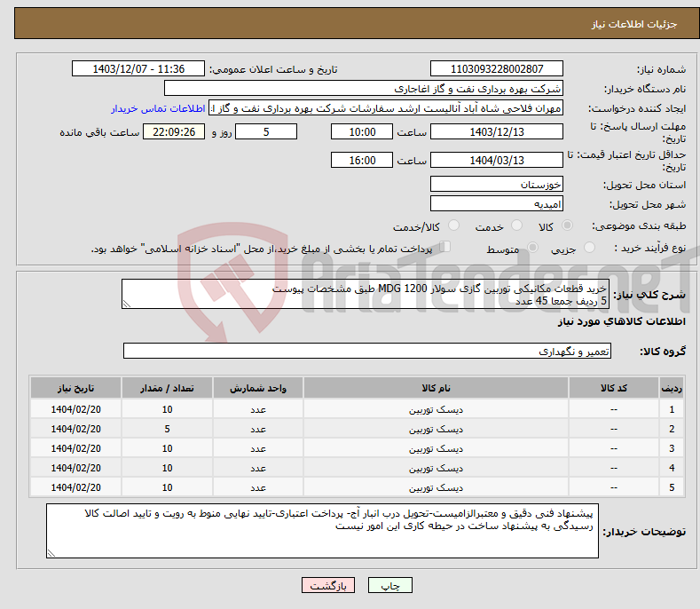Click the request creator name field

coord(386,108)
